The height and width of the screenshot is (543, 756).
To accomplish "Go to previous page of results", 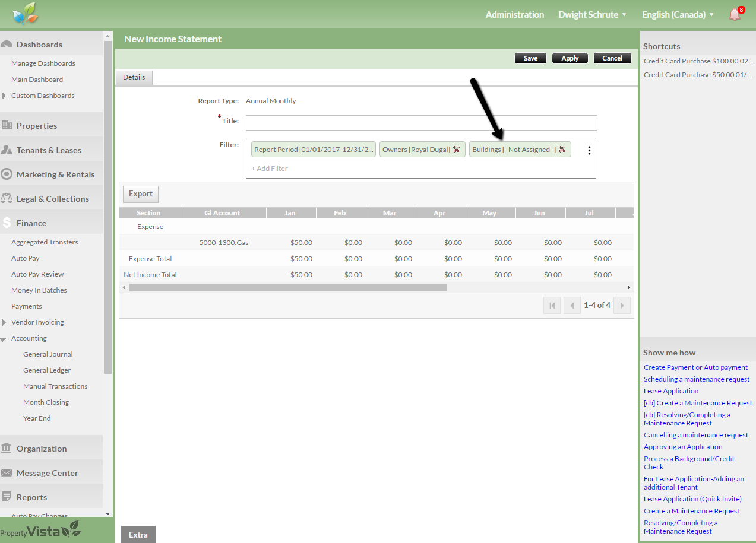I will 572,305.
